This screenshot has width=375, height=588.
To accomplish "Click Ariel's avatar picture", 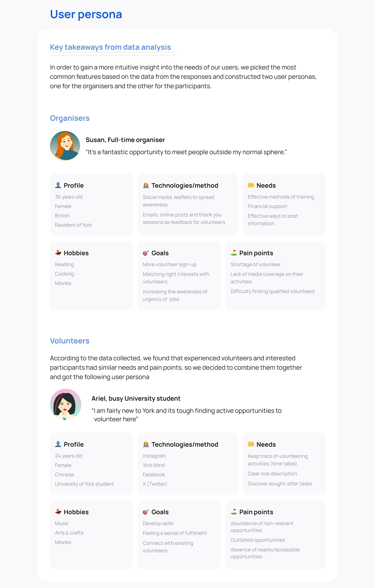I will (65, 404).
